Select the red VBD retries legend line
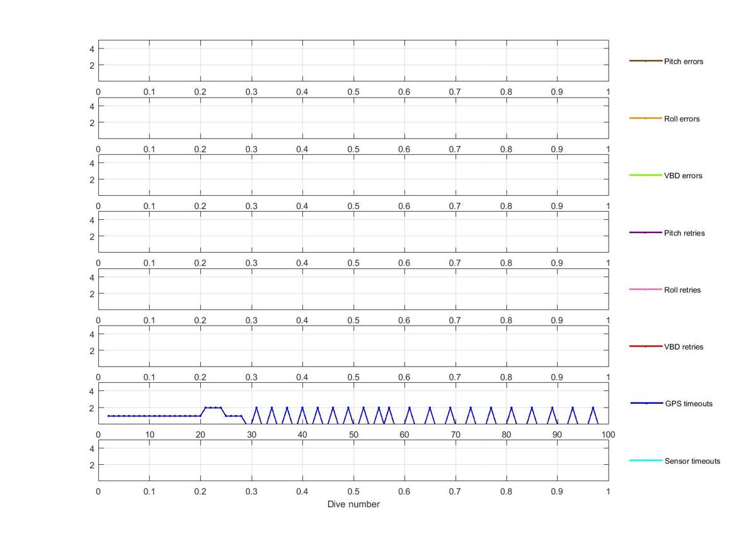 (646, 346)
